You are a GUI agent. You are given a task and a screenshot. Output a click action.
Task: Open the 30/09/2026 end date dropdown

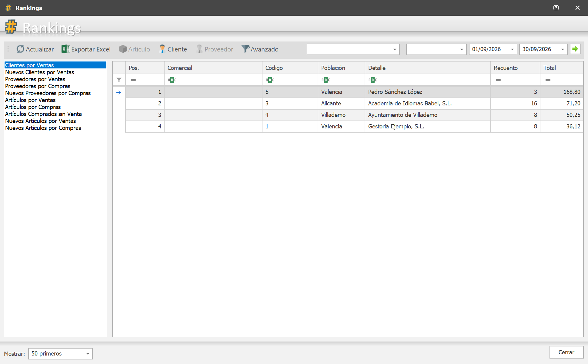563,49
